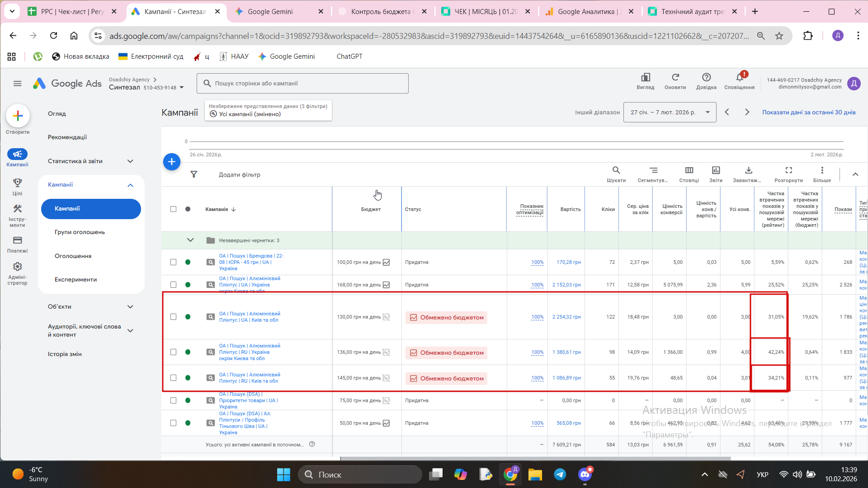Expand Статистика й звіти menu section

[91, 161]
